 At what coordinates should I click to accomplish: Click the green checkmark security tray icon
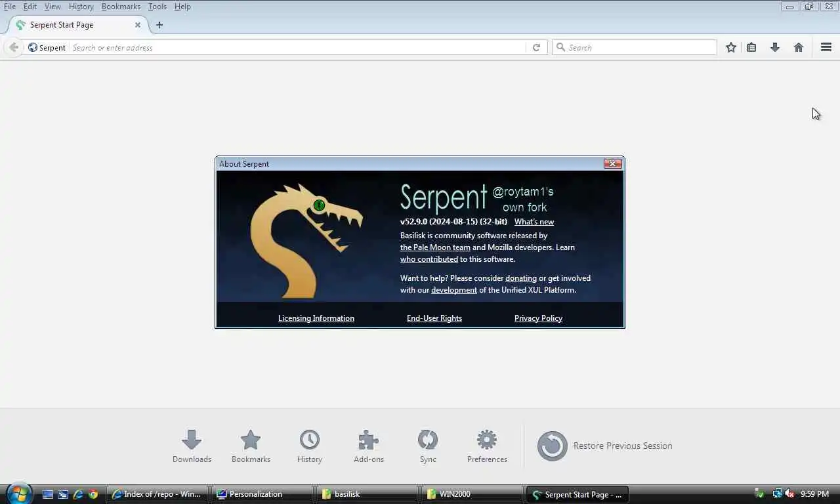click(x=759, y=494)
